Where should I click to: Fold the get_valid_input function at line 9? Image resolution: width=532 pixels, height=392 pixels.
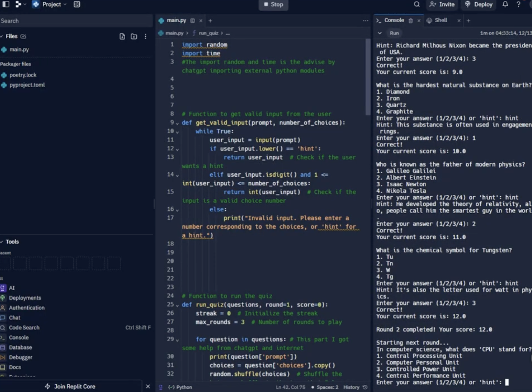pos(177,123)
